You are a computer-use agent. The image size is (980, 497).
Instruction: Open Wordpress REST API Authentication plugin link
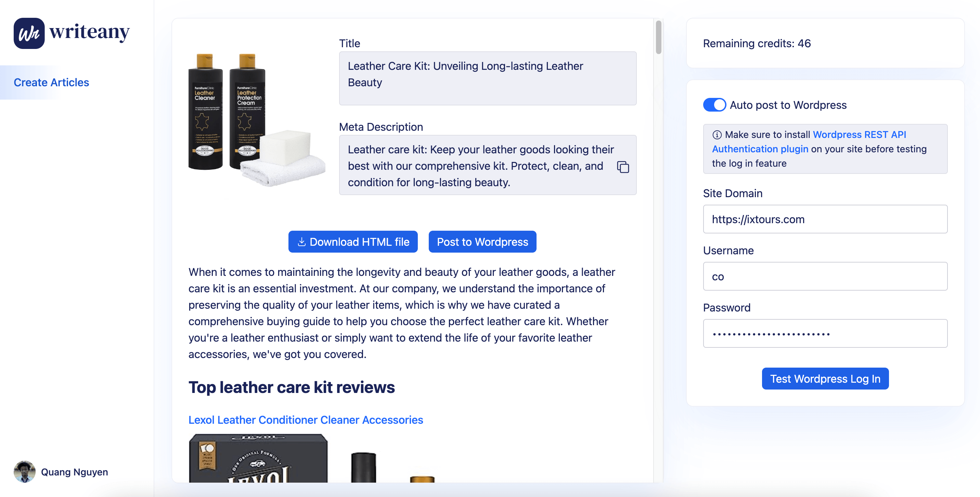pyautogui.click(x=809, y=142)
